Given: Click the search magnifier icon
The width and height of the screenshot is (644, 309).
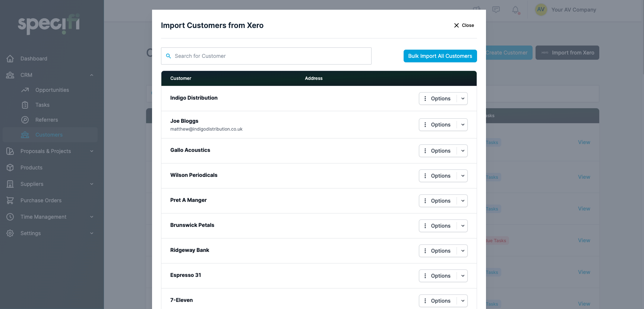Looking at the screenshot, I should [x=168, y=56].
